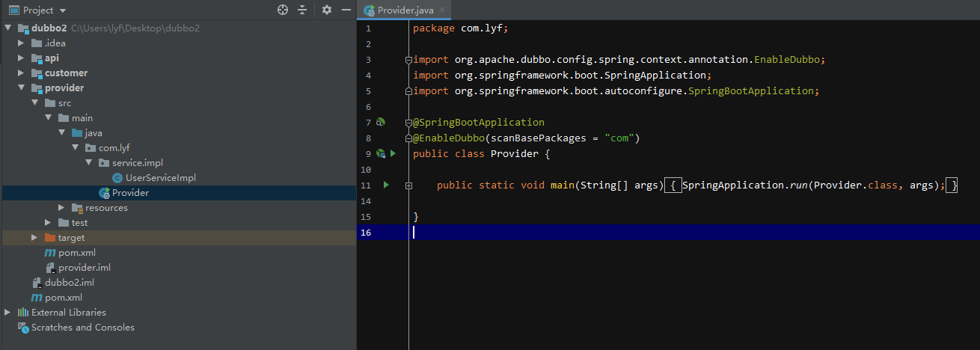Click the Collapse All icon in Project panel
Image resolution: width=980 pixels, height=350 pixels.
(x=302, y=10)
